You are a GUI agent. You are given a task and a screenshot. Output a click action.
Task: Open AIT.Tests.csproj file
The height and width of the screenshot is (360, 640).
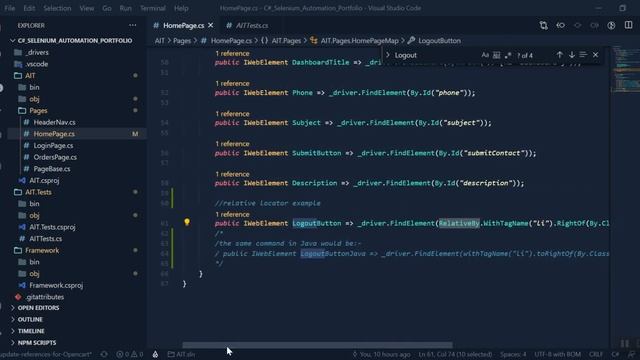tap(52, 227)
